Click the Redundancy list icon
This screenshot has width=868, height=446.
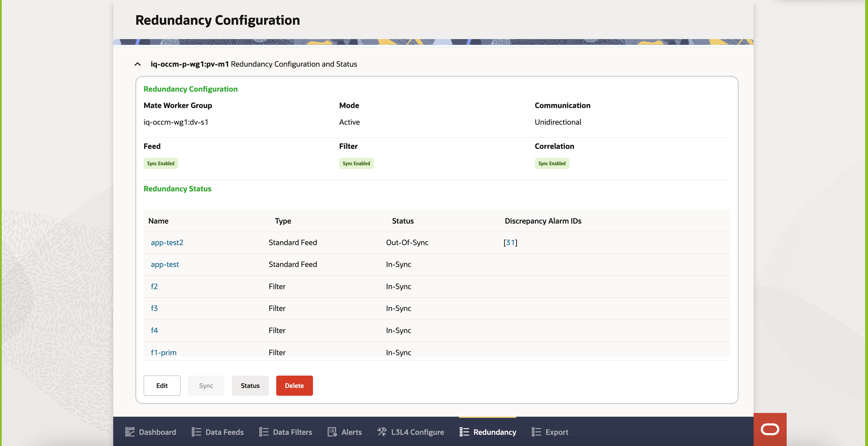[x=464, y=432]
